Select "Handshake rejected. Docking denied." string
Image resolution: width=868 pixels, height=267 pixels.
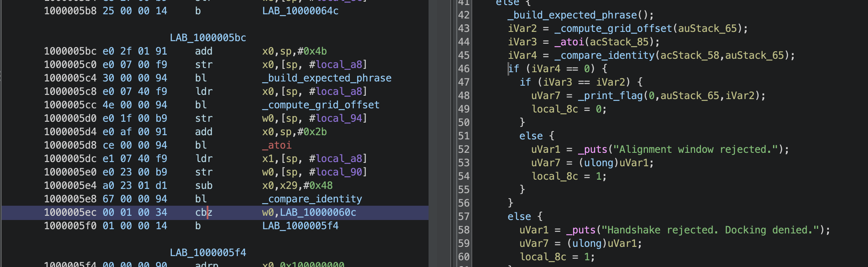click(710, 230)
